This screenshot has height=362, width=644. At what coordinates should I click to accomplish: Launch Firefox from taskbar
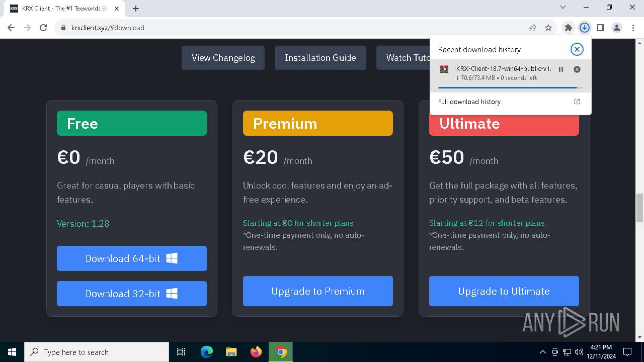coord(256,352)
